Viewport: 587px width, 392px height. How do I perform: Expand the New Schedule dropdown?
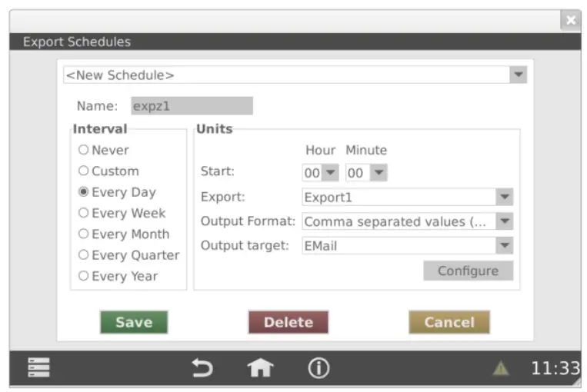pos(519,75)
